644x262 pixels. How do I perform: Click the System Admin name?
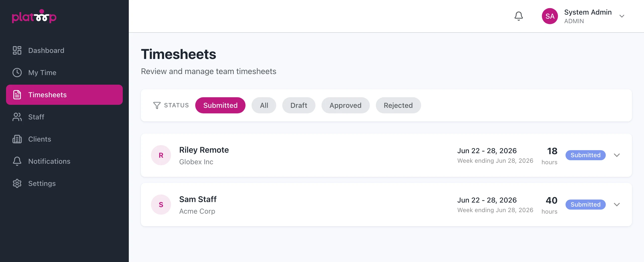point(588,12)
